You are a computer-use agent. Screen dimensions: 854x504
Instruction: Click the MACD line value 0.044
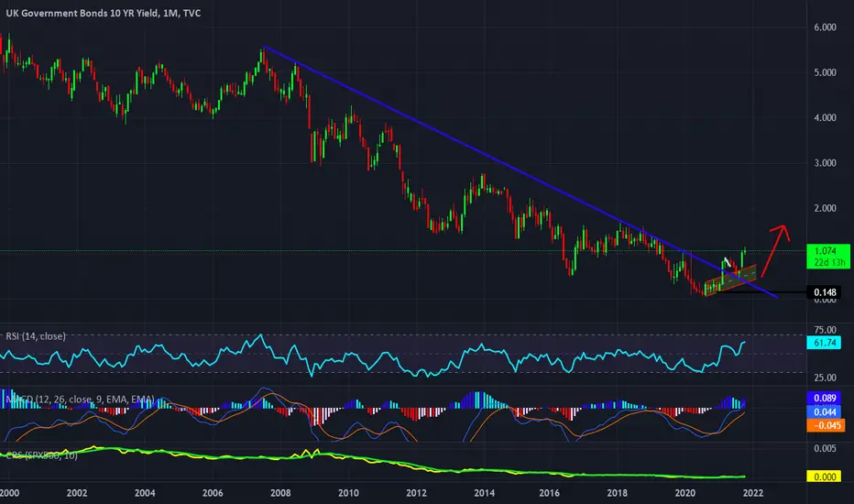825,412
